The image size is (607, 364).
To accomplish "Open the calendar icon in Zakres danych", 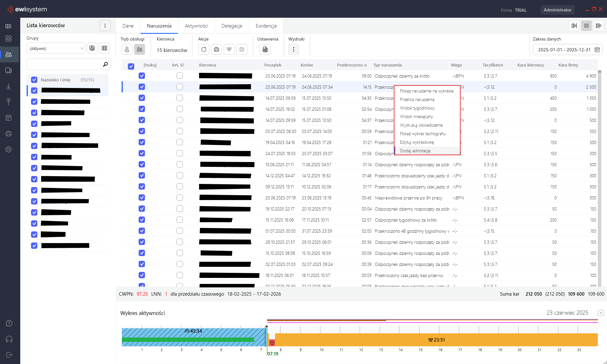I will coord(597,50).
